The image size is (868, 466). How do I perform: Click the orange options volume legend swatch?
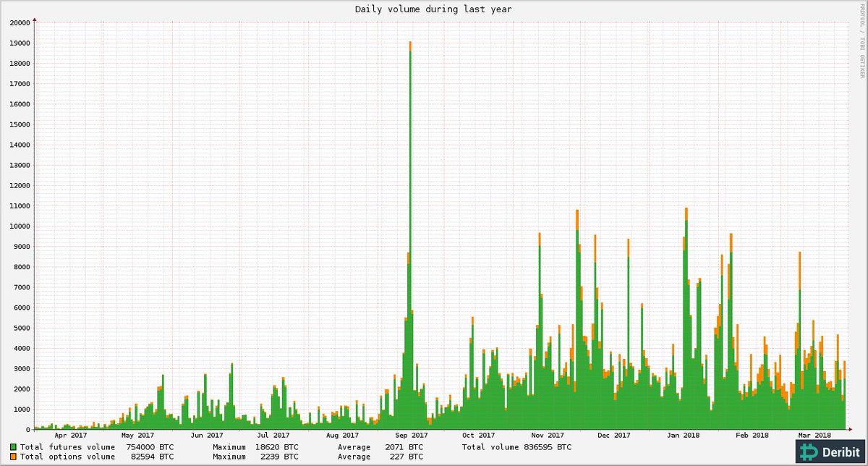[14, 457]
